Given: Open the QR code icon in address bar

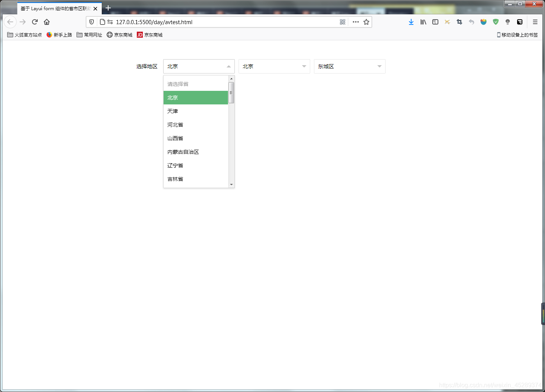Looking at the screenshot, I should (342, 22).
